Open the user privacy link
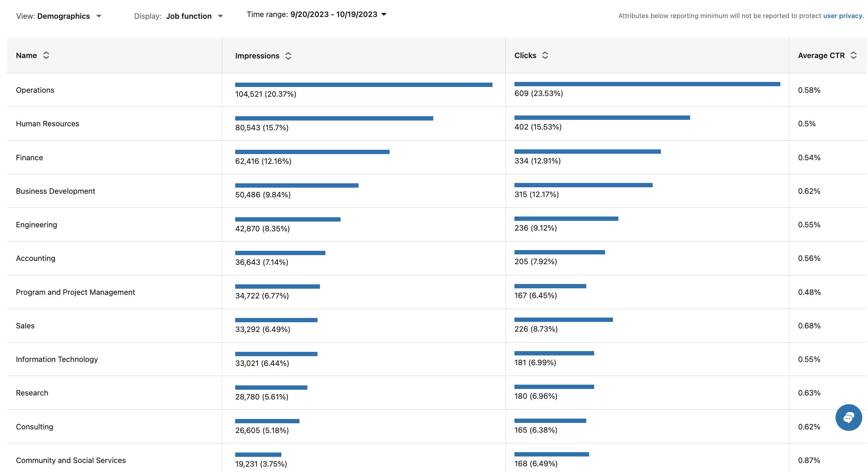This screenshot has width=868, height=472. pos(842,16)
